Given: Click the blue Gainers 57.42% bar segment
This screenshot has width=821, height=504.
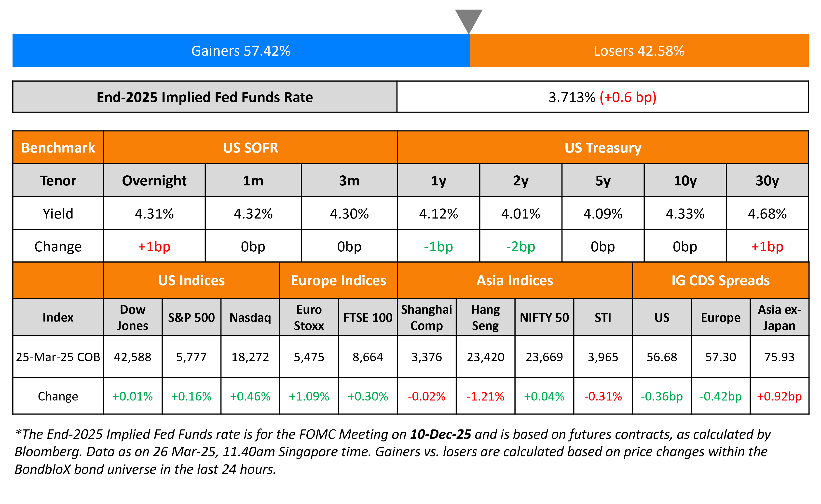Looking at the screenshot, I should tap(241, 51).
